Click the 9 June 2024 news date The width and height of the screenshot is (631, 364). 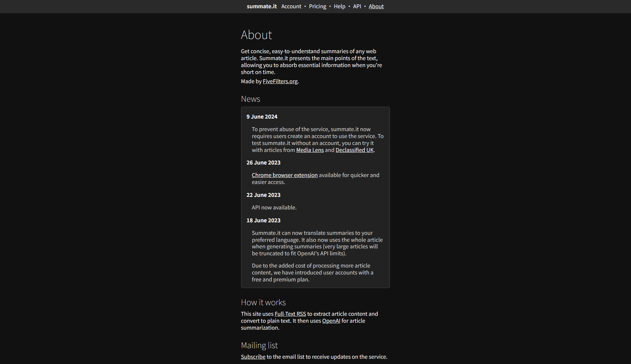[x=262, y=117]
